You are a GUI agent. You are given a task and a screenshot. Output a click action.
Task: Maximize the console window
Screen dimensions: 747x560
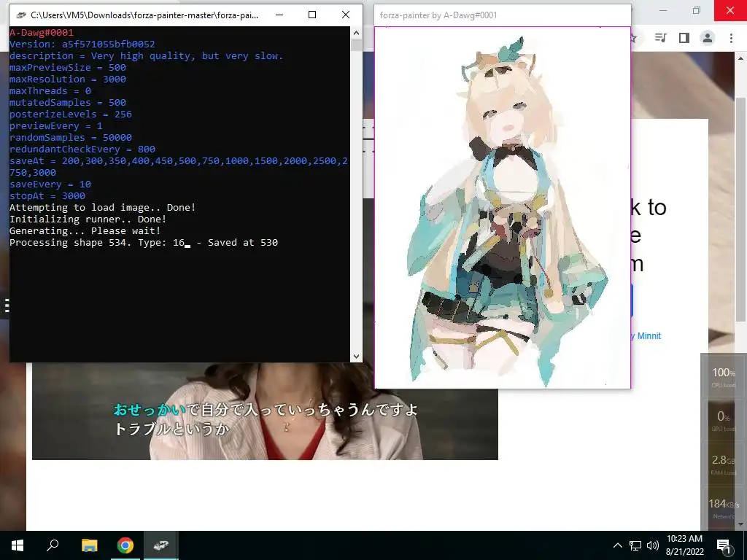pos(312,15)
